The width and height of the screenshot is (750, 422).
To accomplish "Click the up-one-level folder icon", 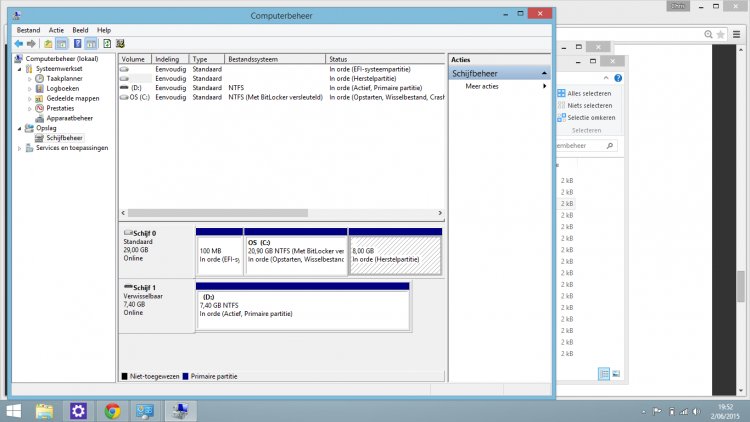I will [x=47, y=44].
